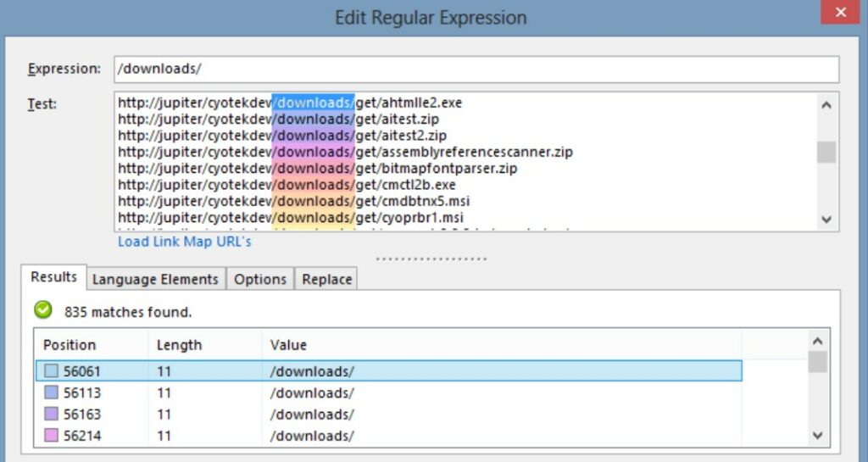
Task: Sort results by the Length column header
Action: 180,345
